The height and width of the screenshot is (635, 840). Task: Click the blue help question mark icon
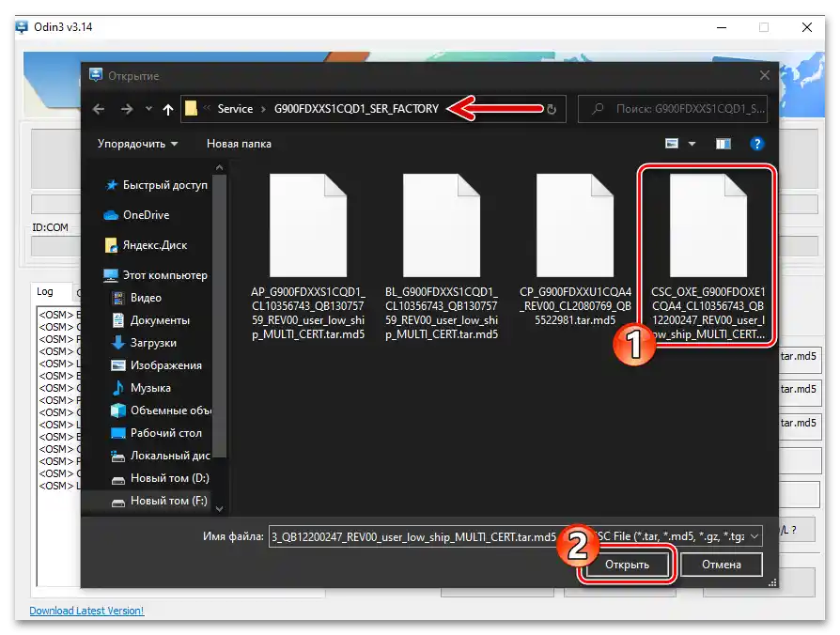click(x=757, y=143)
